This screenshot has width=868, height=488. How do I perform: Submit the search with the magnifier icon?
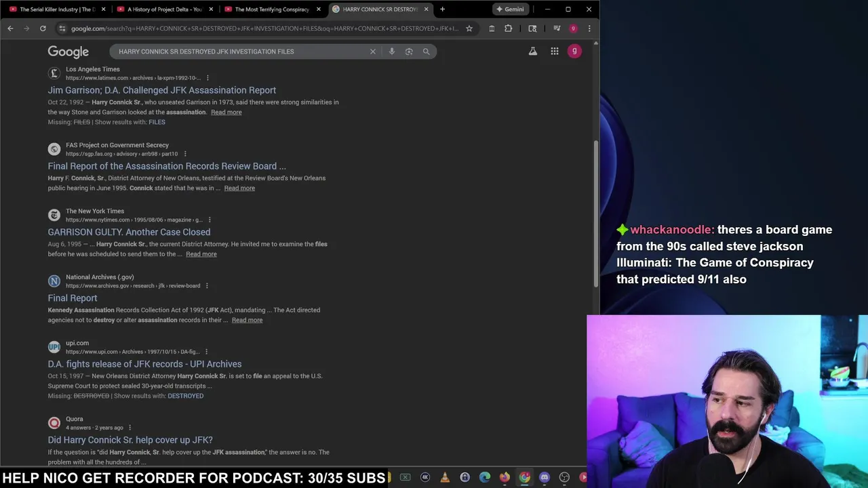(426, 52)
